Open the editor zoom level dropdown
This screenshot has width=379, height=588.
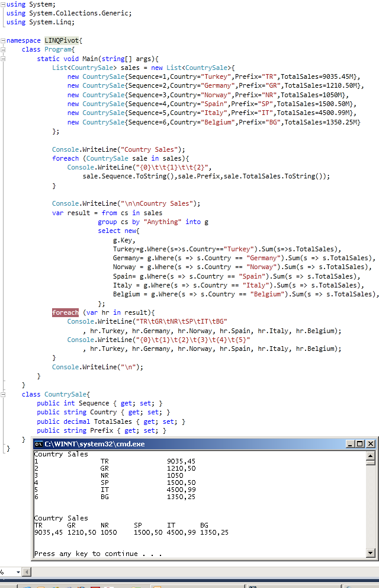tap(18, 572)
